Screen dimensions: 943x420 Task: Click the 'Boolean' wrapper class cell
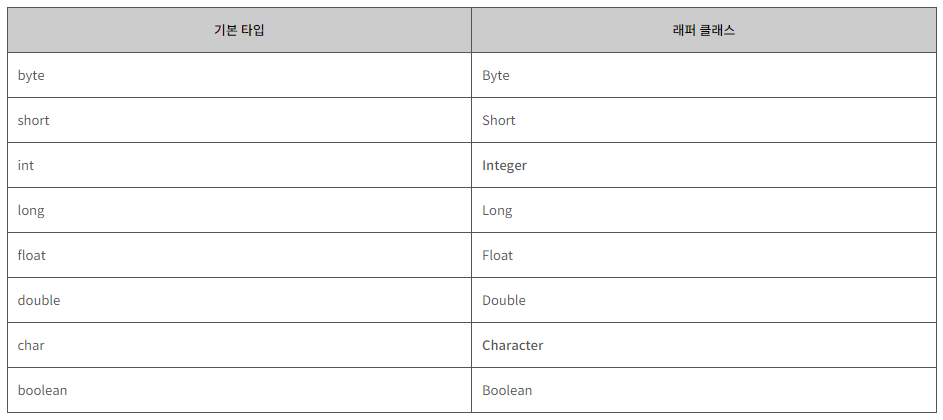[704, 390]
